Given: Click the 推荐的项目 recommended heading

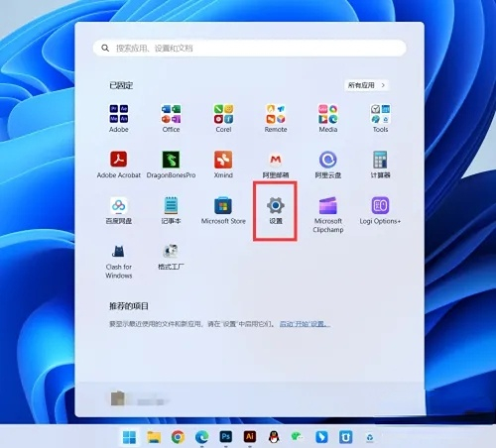Looking at the screenshot, I should 129,306.
